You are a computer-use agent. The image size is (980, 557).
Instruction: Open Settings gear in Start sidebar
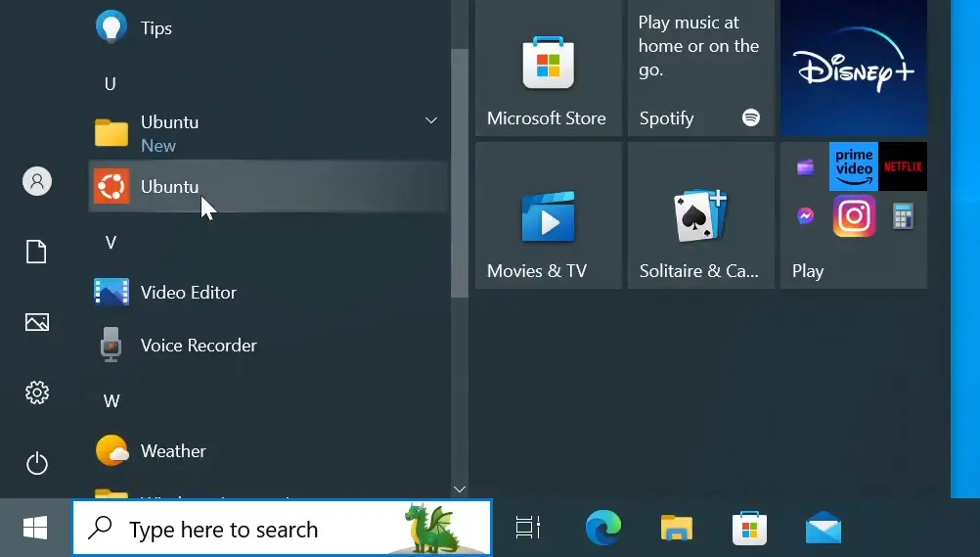(x=37, y=393)
